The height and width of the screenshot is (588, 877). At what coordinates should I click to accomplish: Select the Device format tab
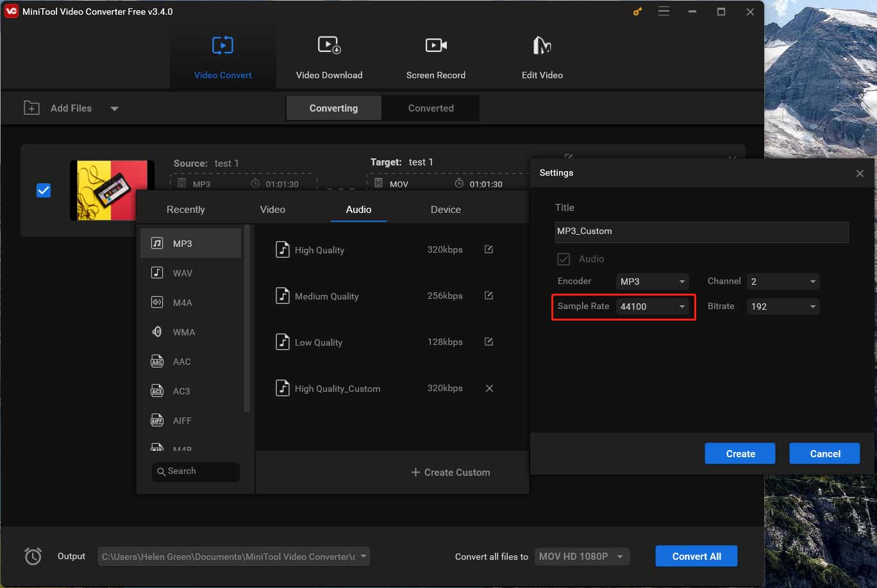coord(446,210)
